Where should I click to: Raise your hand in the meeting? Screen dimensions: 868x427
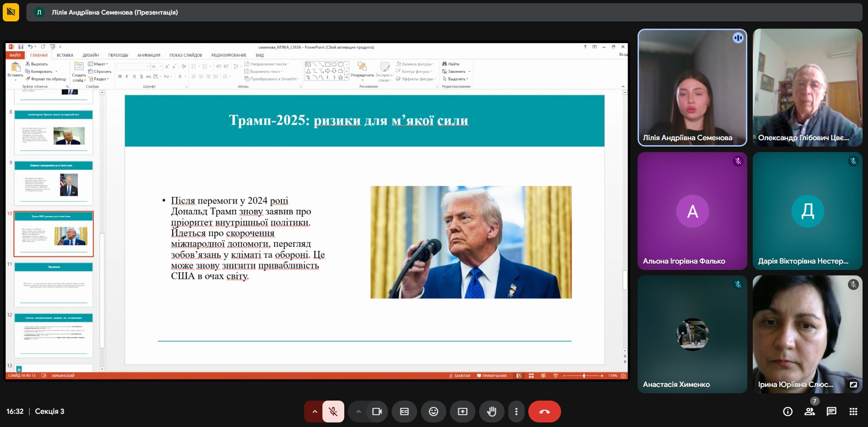pos(491,412)
